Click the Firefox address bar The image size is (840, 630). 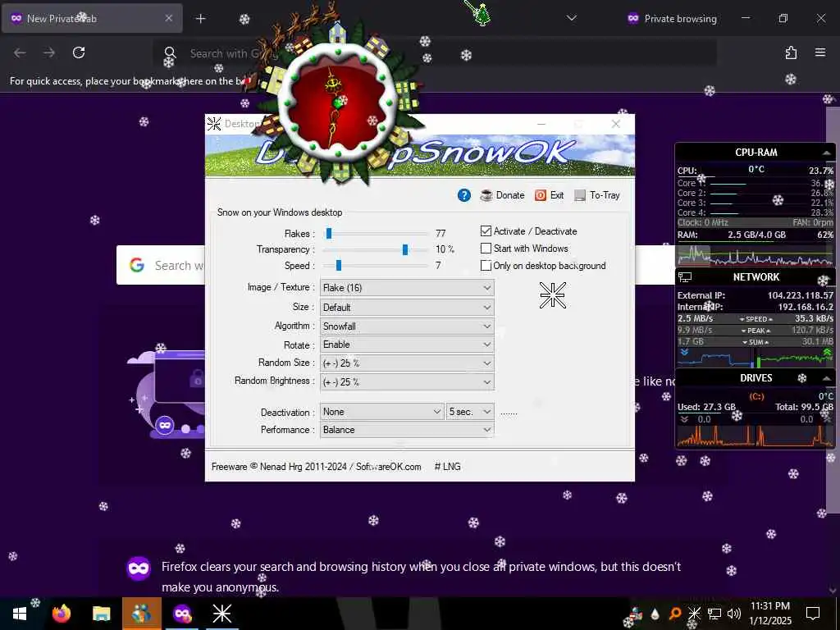[435, 53]
